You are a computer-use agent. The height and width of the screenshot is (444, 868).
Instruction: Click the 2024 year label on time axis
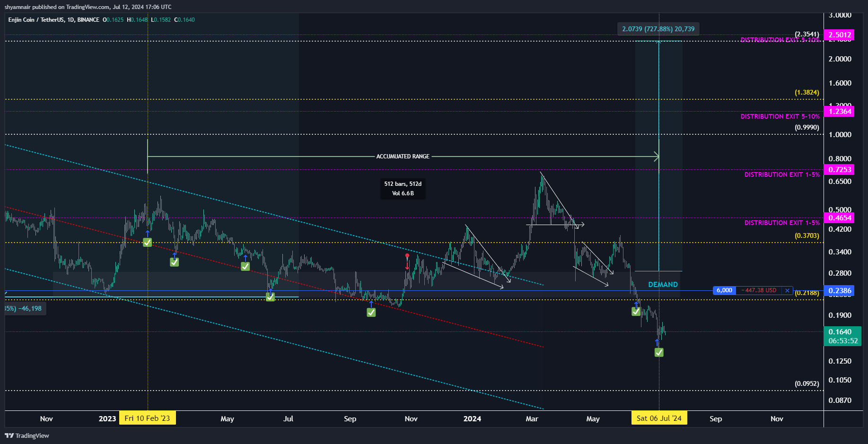click(x=472, y=418)
